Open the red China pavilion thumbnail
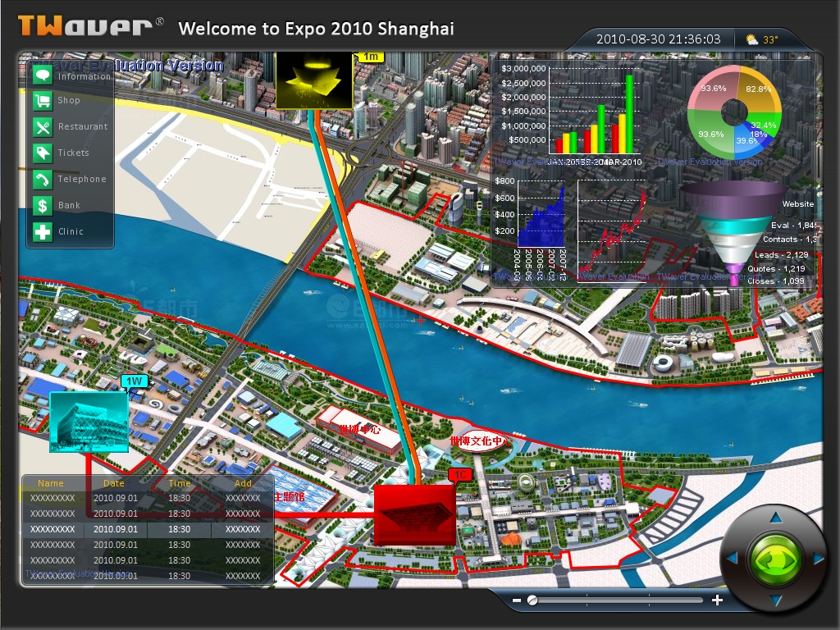Image resolution: width=840 pixels, height=630 pixels. coord(414,515)
